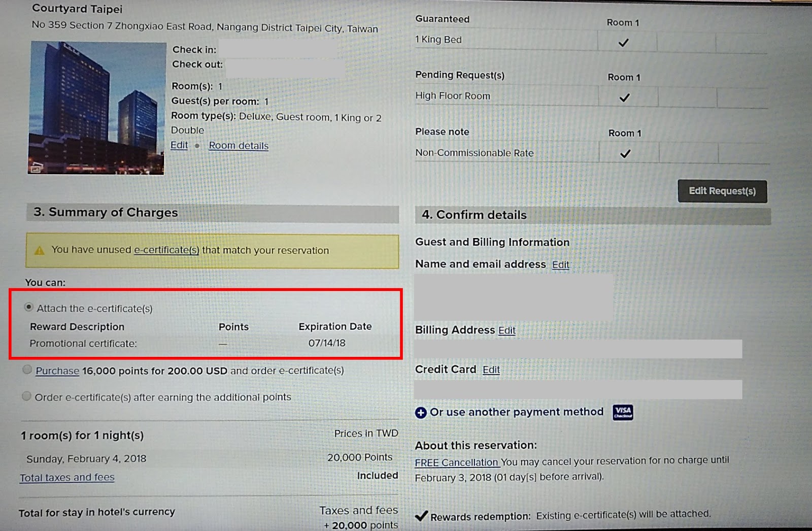Image resolution: width=812 pixels, height=531 pixels.
Task: Open the FREE Cancellation link
Action: tap(457, 462)
